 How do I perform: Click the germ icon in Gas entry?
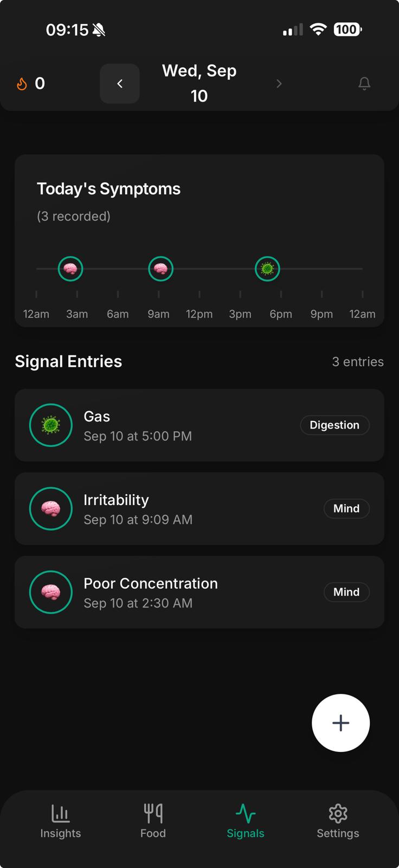51,425
